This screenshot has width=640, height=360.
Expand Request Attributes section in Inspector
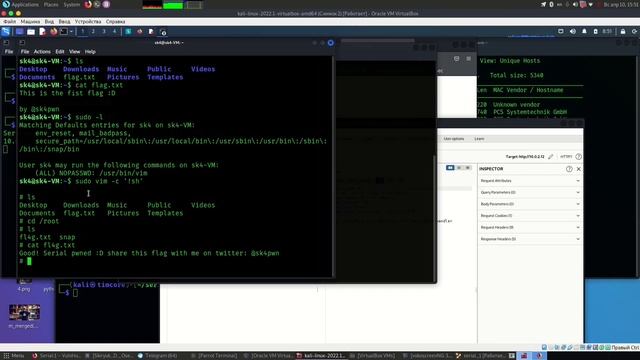pos(530,181)
